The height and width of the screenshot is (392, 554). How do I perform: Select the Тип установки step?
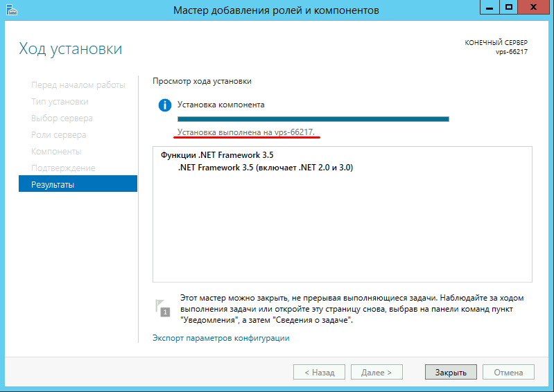tap(60, 102)
